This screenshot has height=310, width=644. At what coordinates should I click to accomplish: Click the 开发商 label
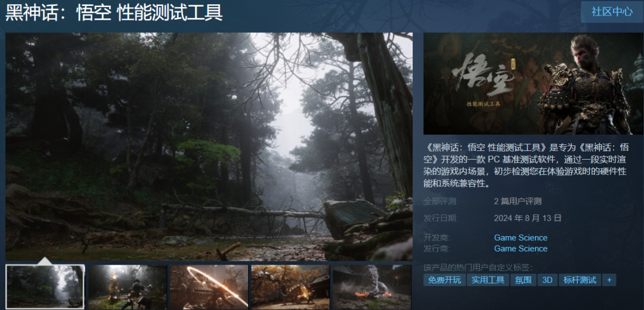point(436,238)
